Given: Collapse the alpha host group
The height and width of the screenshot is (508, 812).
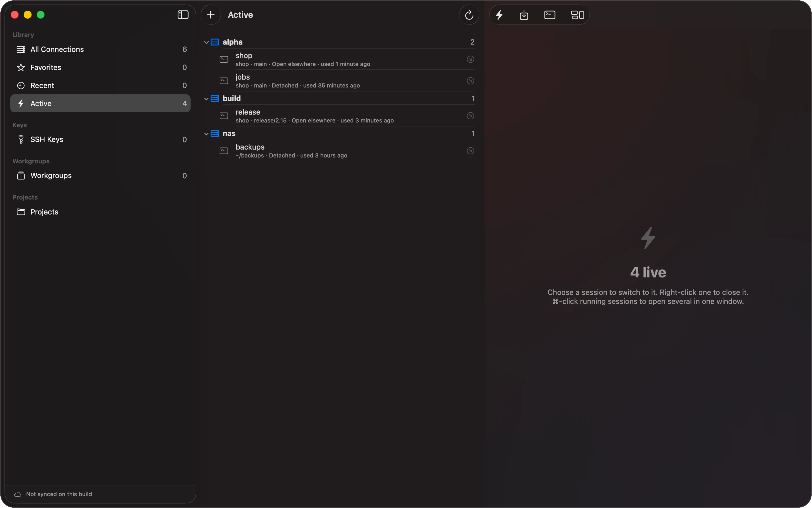Looking at the screenshot, I should 206,42.
